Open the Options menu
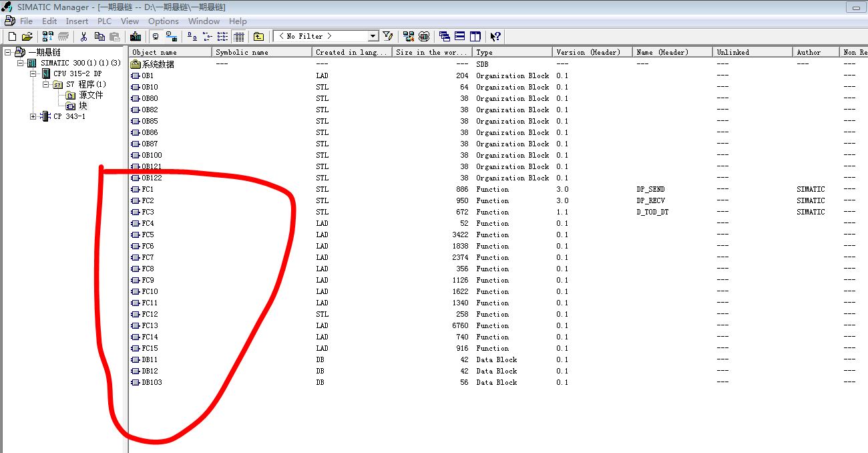This screenshot has height=453, width=868. (164, 21)
